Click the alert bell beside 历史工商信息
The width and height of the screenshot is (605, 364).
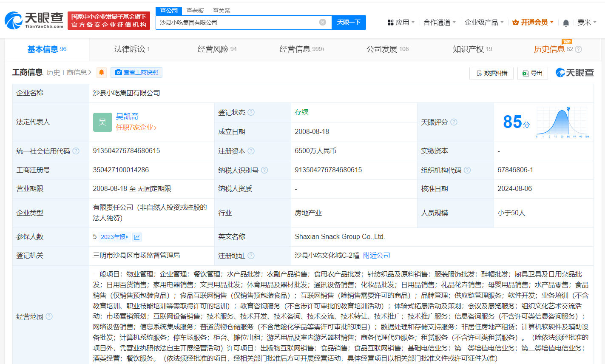tap(102, 72)
